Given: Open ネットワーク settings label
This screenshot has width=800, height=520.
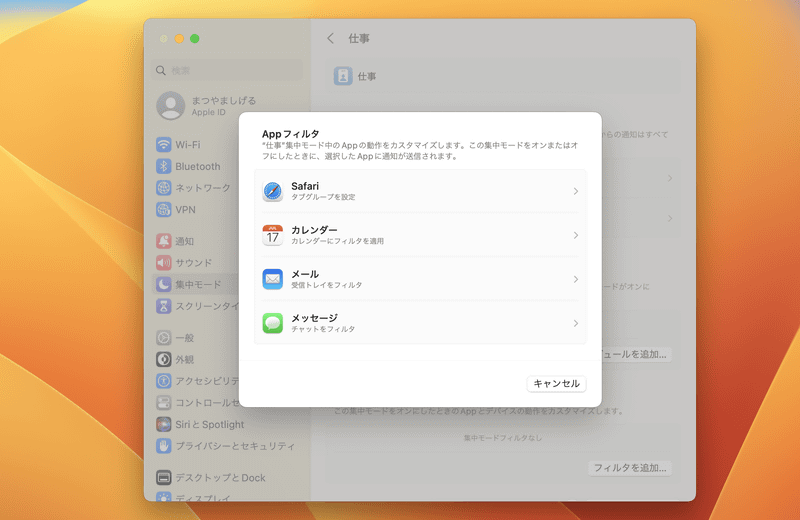Looking at the screenshot, I should pyautogui.click(x=203, y=188).
